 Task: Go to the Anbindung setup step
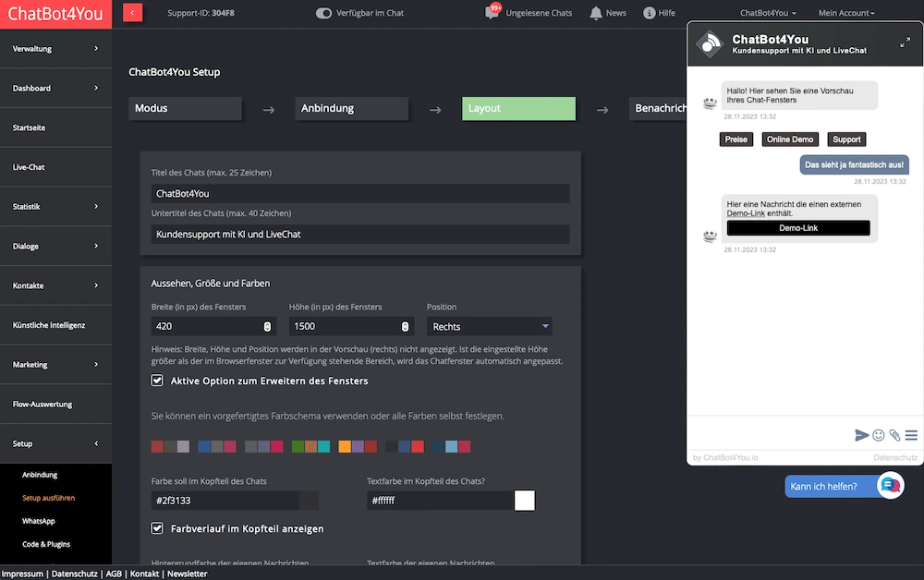[x=352, y=108]
